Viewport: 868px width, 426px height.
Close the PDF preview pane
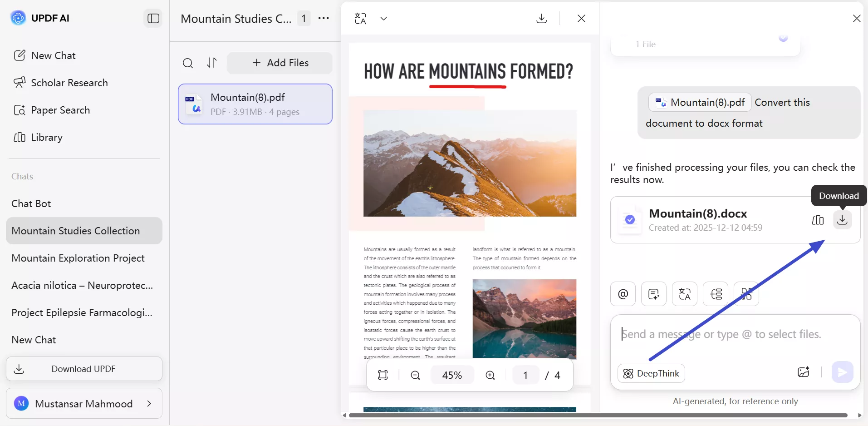point(581,19)
